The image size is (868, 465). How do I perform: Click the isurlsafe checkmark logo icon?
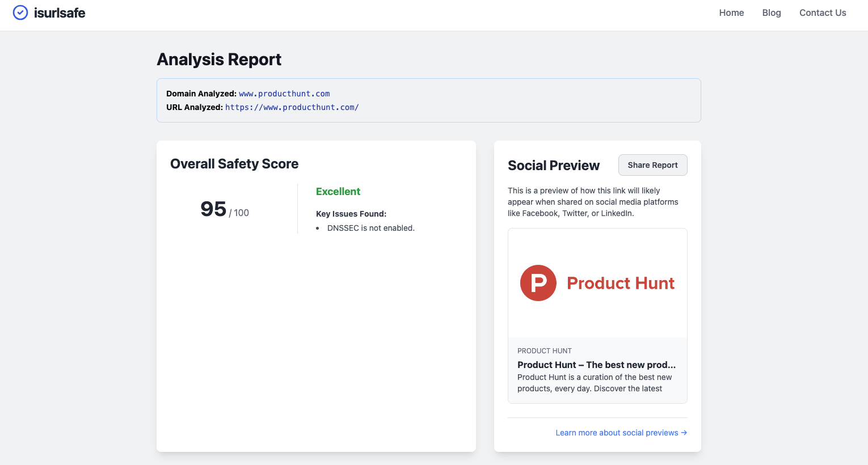point(20,12)
